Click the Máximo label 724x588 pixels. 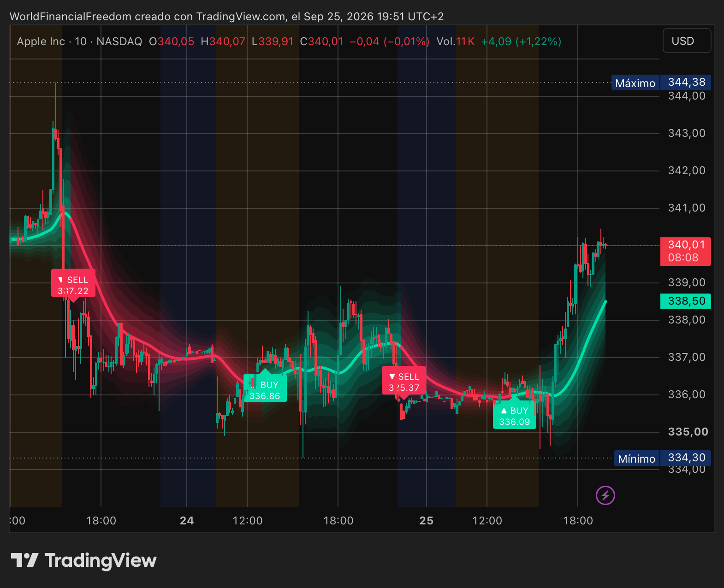click(635, 83)
